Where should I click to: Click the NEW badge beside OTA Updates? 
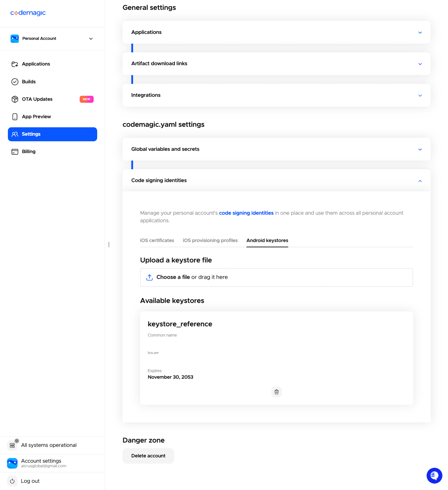(87, 99)
